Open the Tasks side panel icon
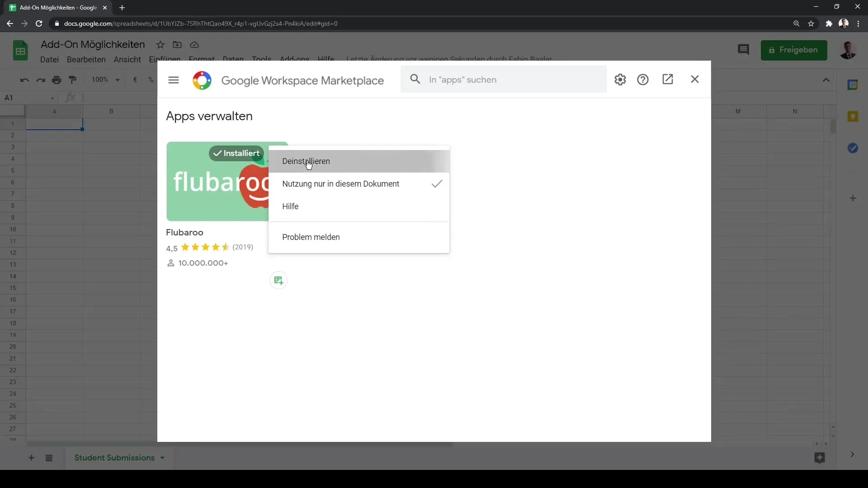868x488 pixels. (853, 148)
